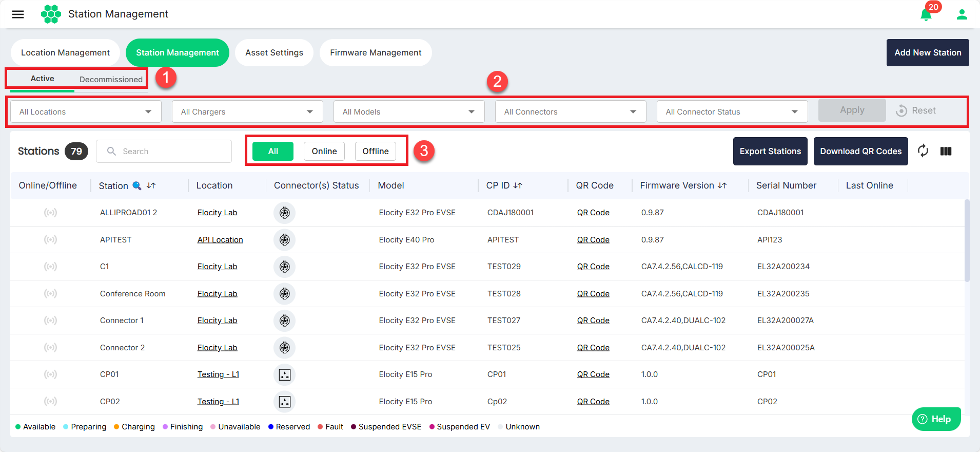Click the Download QR Codes button
This screenshot has height=452, width=980.
(x=860, y=151)
